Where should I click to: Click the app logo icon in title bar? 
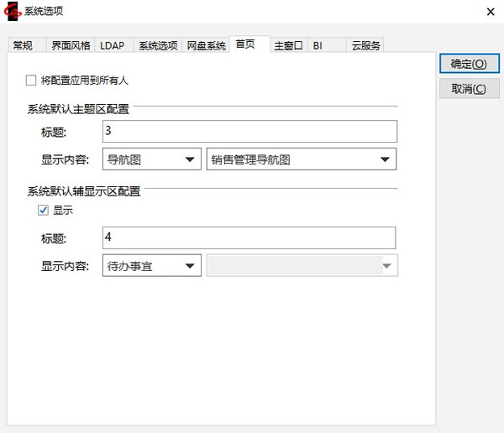[14, 11]
